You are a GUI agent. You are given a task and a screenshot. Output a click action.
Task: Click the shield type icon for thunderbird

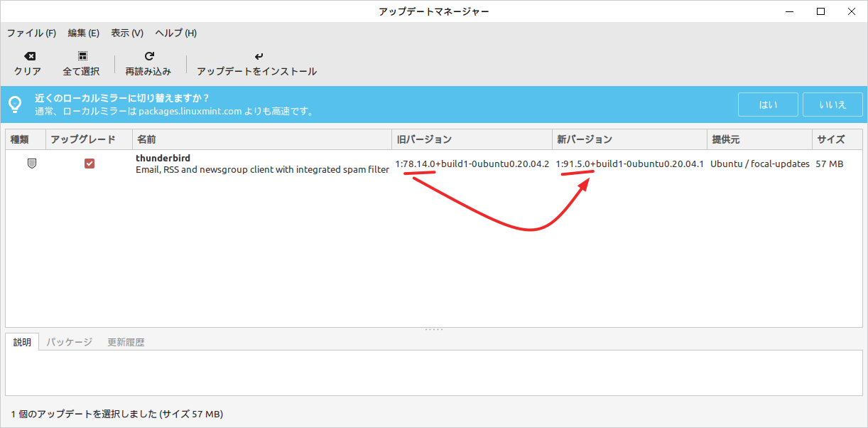click(31, 164)
